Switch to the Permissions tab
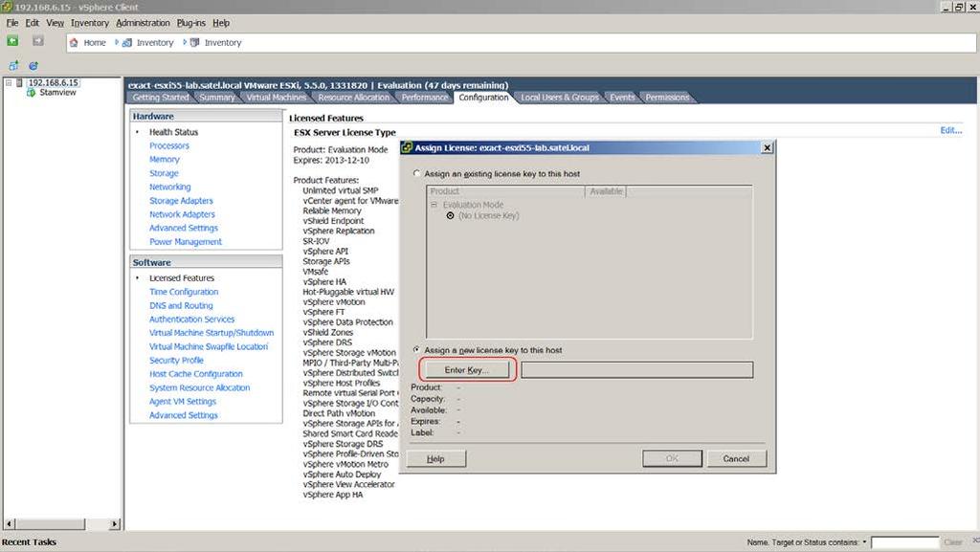980x552 pixels. [x=667, y=98]
